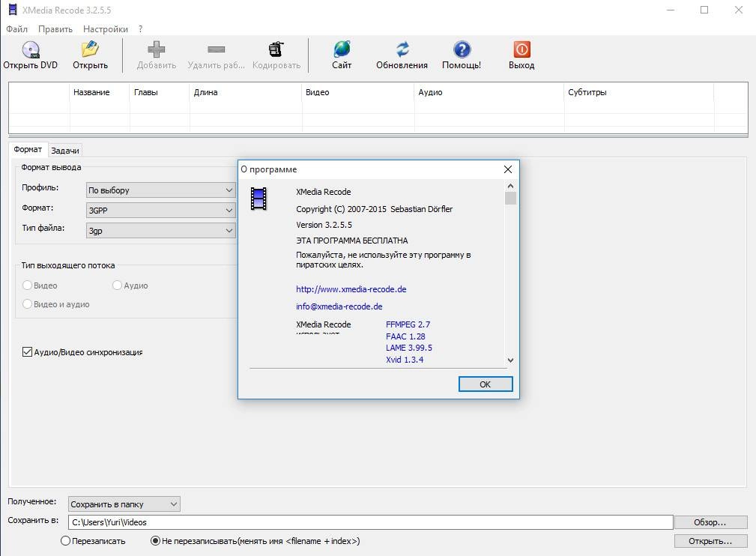Click the Version 3.2.5.5 text
Screen dimensions: 756x556
324,226
